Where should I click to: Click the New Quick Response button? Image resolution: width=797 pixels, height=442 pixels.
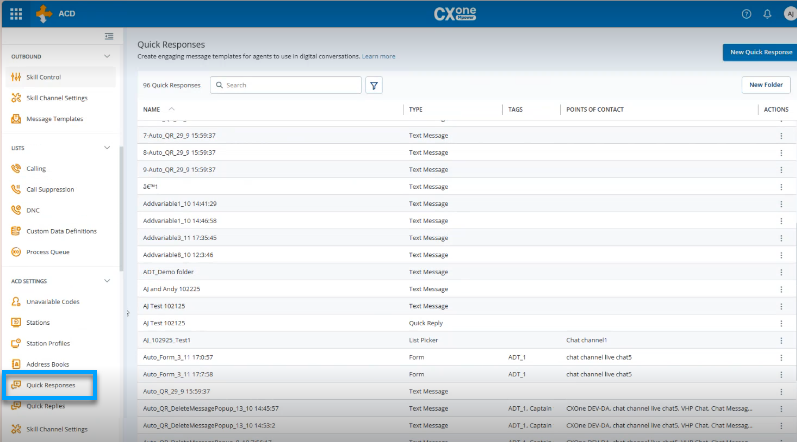click(x=759, y=52)
